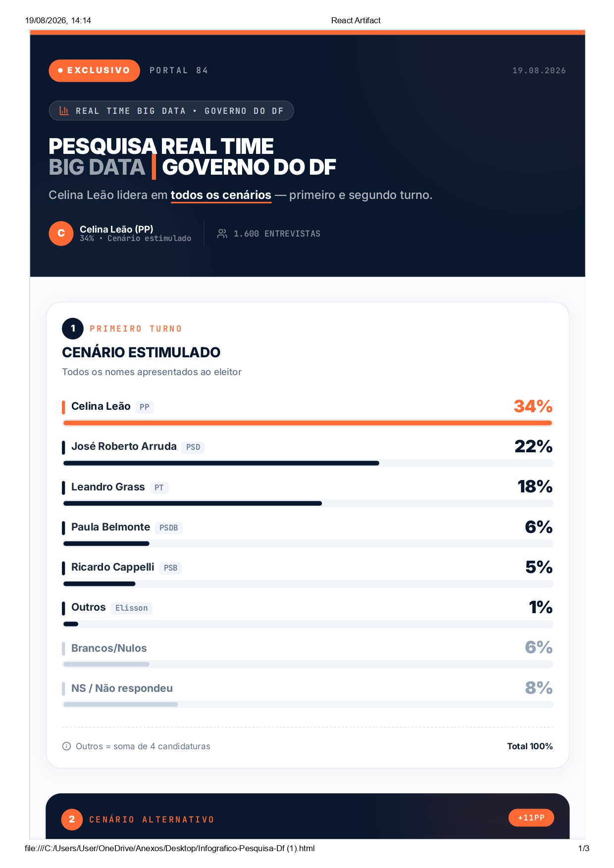Image resolution: width=614 pixels, height=868 pixels.
Task: Click Leandro Grass 18% progress bar
Action: [x=308, y=504]
